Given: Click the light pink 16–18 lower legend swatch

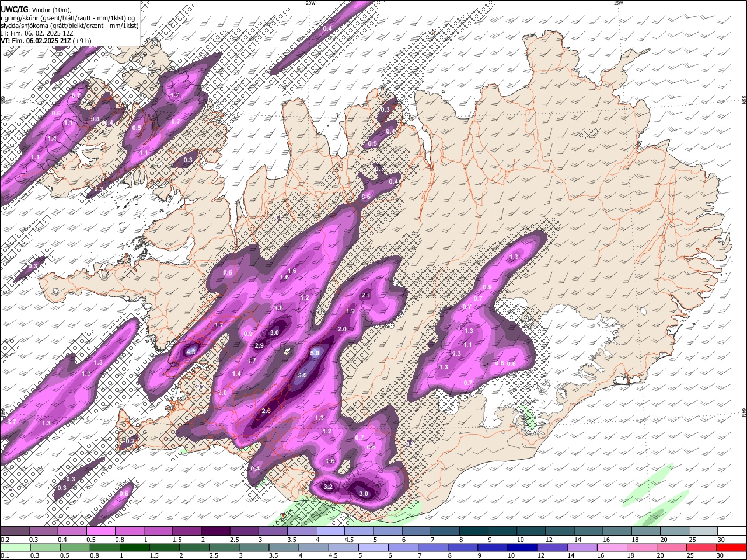Looking at the screenshot, I should click(612, 547).
